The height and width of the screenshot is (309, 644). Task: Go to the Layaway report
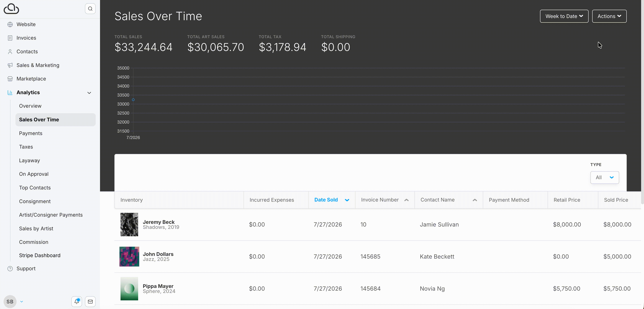coord(30,161)
